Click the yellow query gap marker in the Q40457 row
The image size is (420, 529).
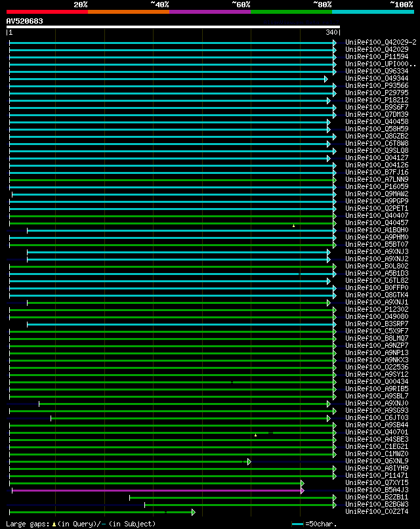[294, 226]
